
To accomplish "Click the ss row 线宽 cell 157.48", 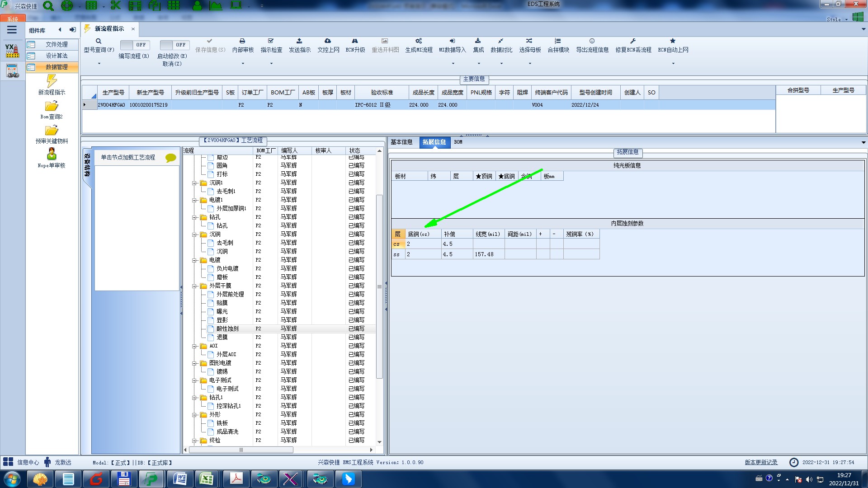I will point(489,254).
